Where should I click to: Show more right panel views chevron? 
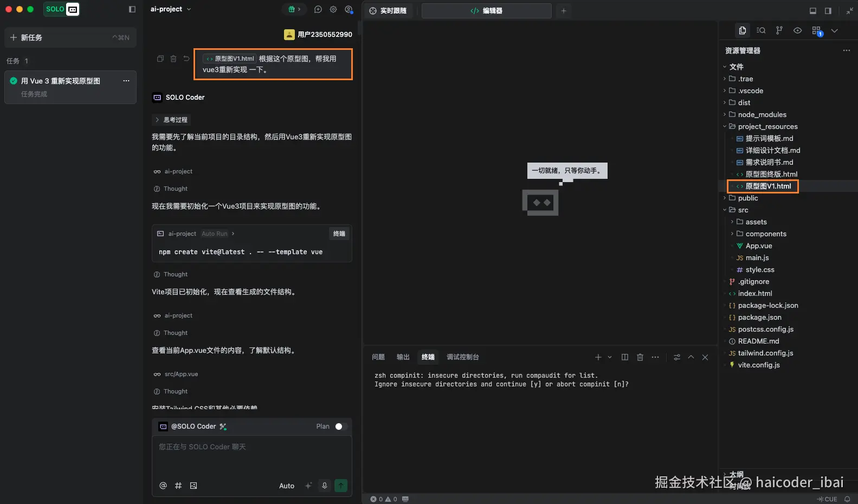pos(835,30)
